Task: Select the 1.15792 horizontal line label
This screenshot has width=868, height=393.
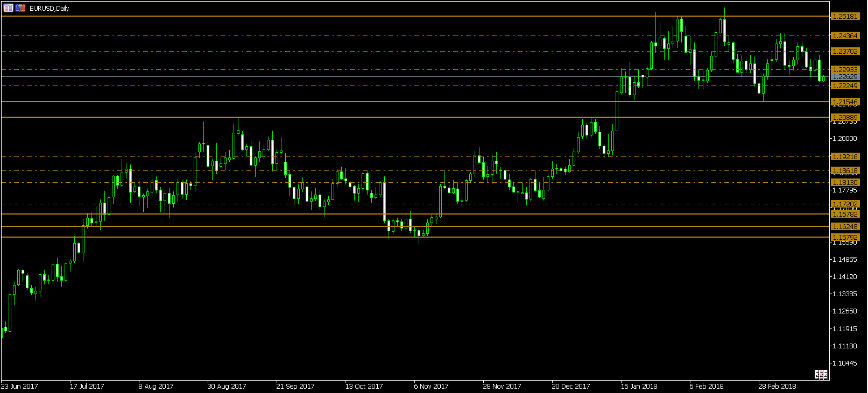Action: 845,237
